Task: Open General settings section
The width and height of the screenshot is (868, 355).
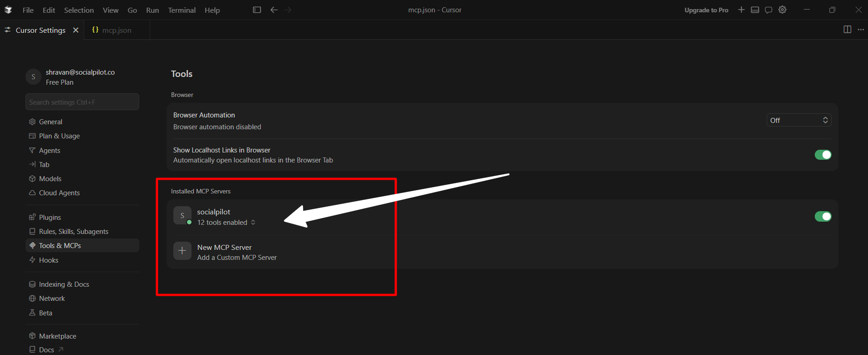Action: point(82,122)
